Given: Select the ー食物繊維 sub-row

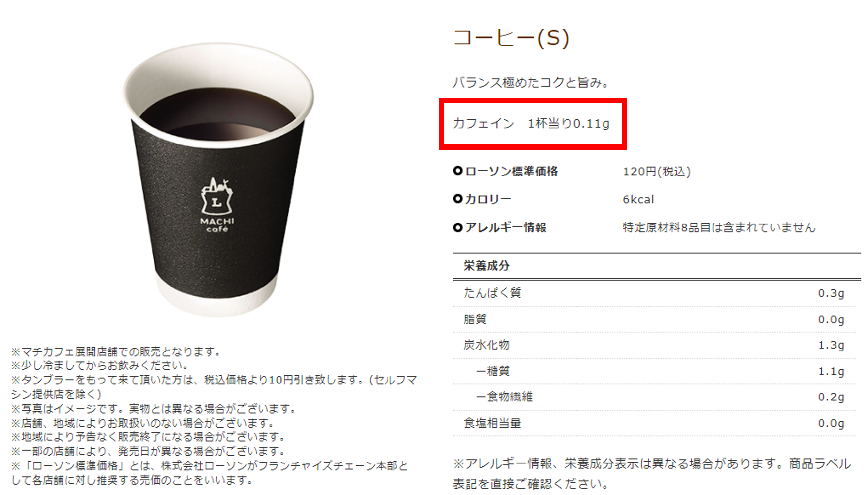Looking at the screenshot, I should [655, 397].
